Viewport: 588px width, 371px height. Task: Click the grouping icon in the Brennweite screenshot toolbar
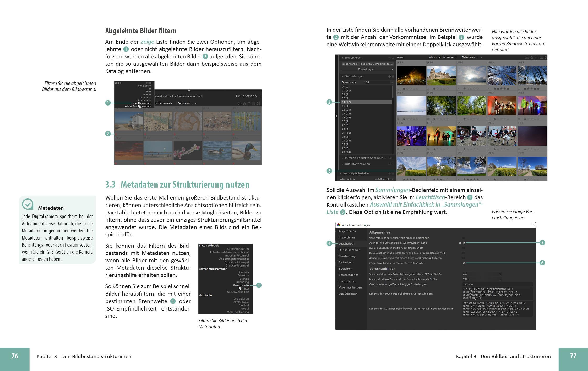point(527,57)
